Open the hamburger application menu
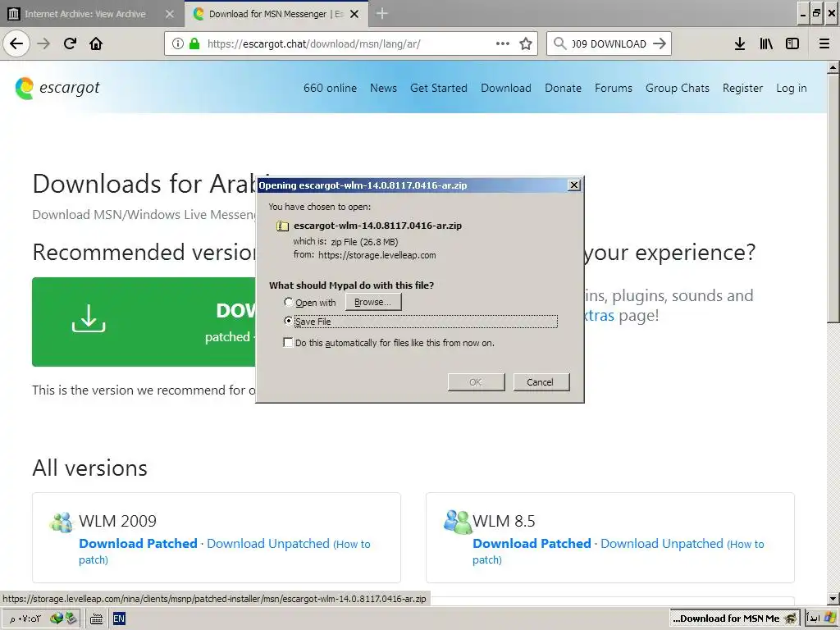The image size is (840, 630). 824,43
